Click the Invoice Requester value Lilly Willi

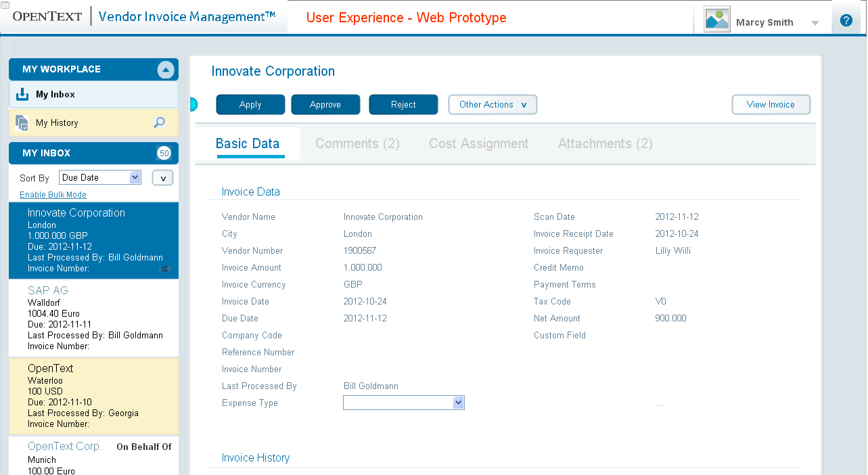673,250
